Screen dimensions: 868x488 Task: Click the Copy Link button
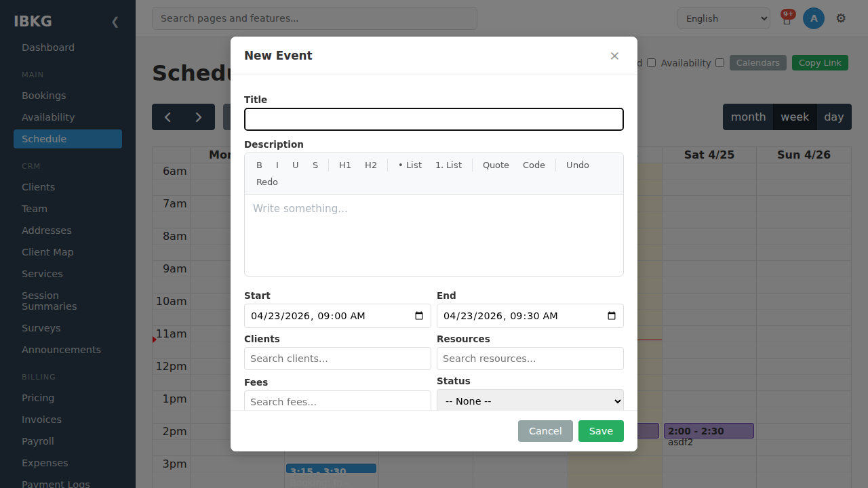(820, 63)
